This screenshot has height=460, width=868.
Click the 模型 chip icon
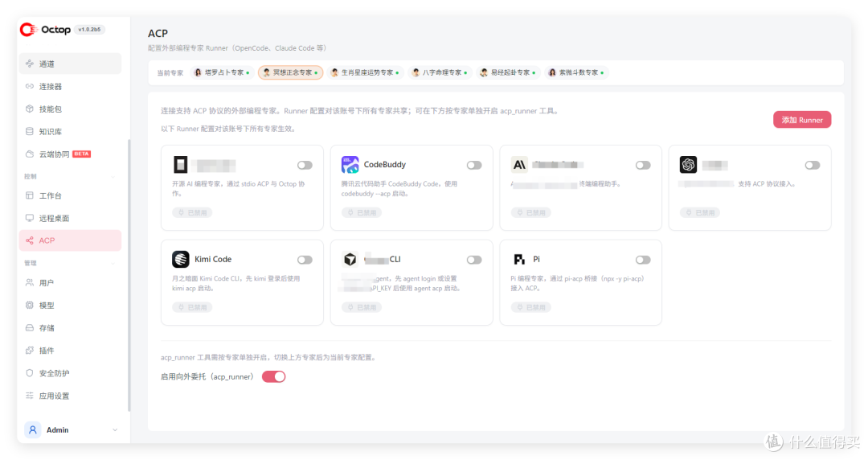30,306
